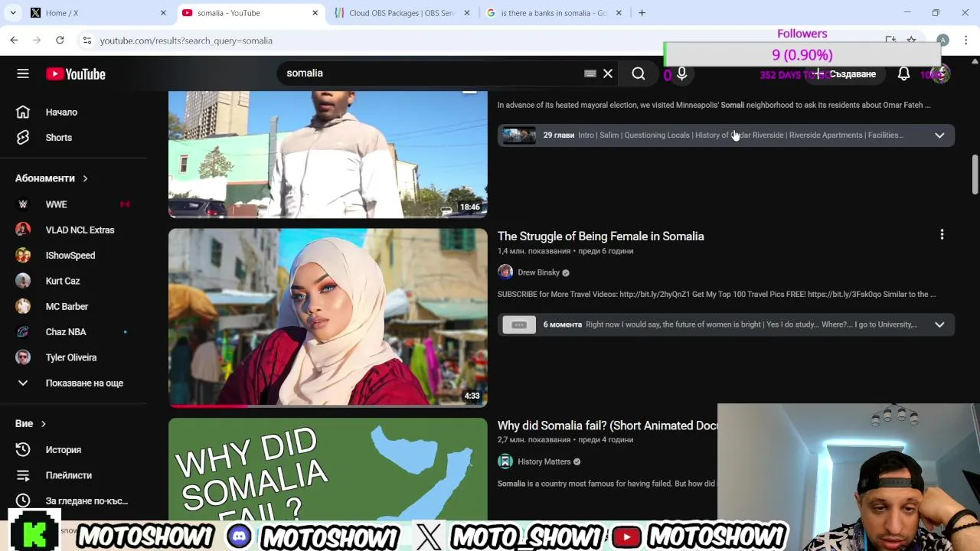Open Tyler Oliveira channel in subscriptions
Image resolution: width=980 pixels, height=551 pixels.
coord(73,357)
